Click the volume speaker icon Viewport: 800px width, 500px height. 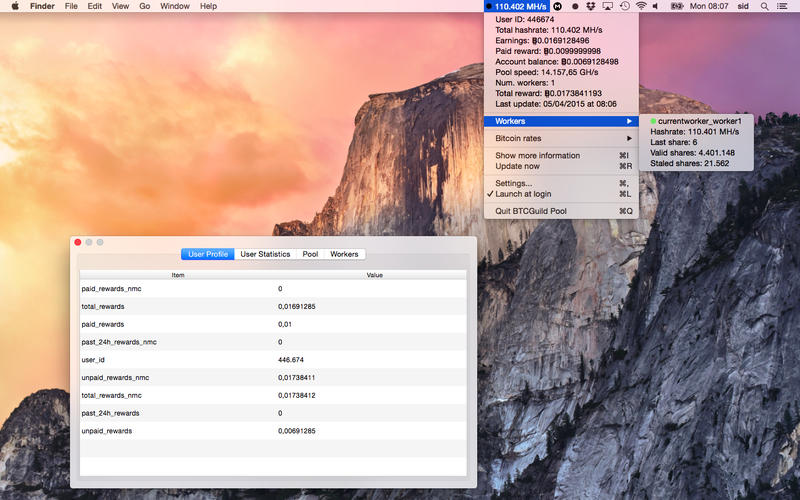655,6
